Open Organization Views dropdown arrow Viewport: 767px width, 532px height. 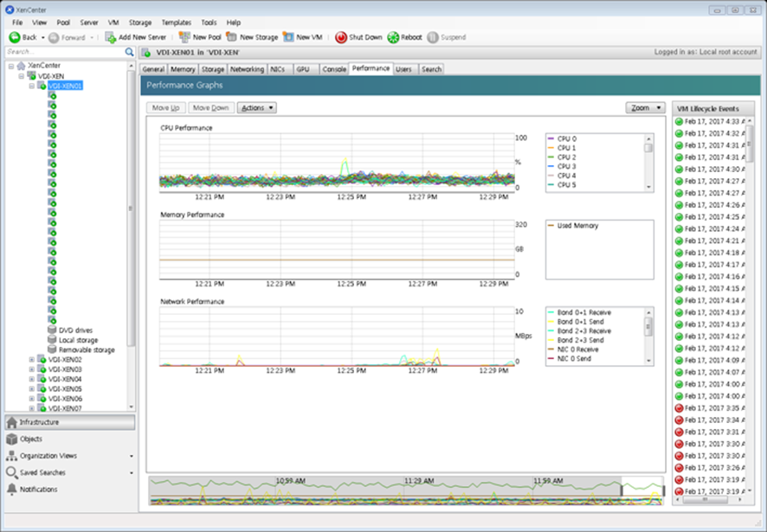tap(131, 456)
